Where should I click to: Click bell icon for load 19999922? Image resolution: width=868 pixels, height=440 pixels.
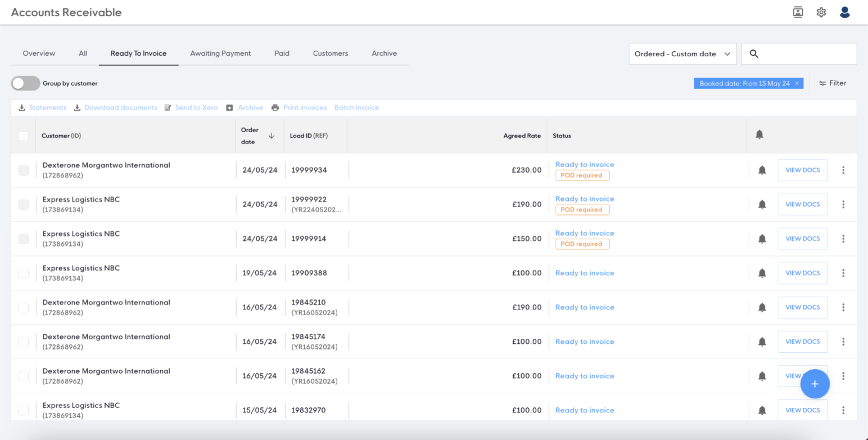762,204
